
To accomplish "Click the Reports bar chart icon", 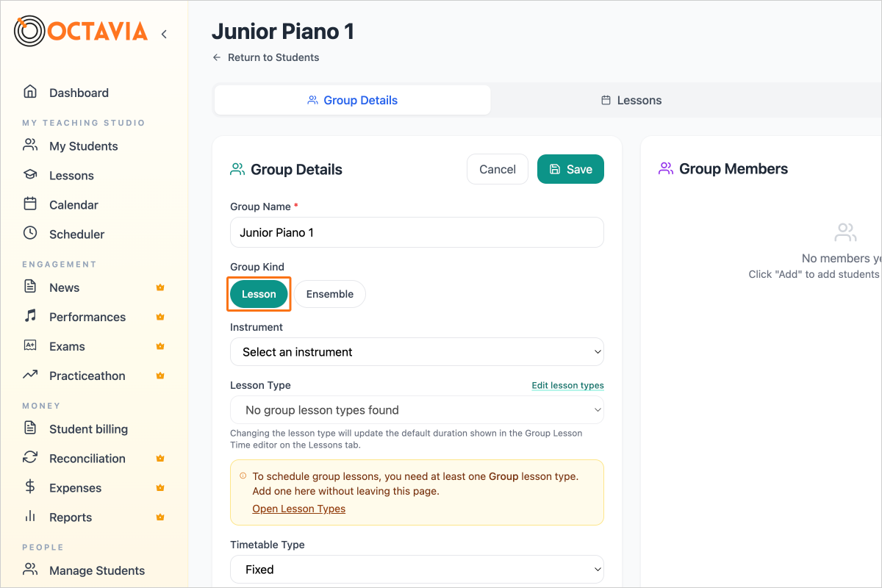I will (x=30, y=517).
